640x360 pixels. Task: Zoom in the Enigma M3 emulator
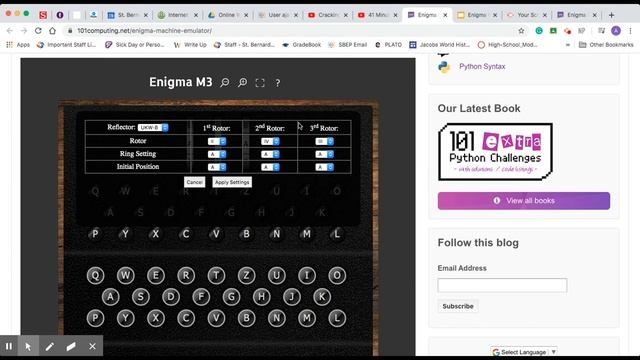[242, 83]
